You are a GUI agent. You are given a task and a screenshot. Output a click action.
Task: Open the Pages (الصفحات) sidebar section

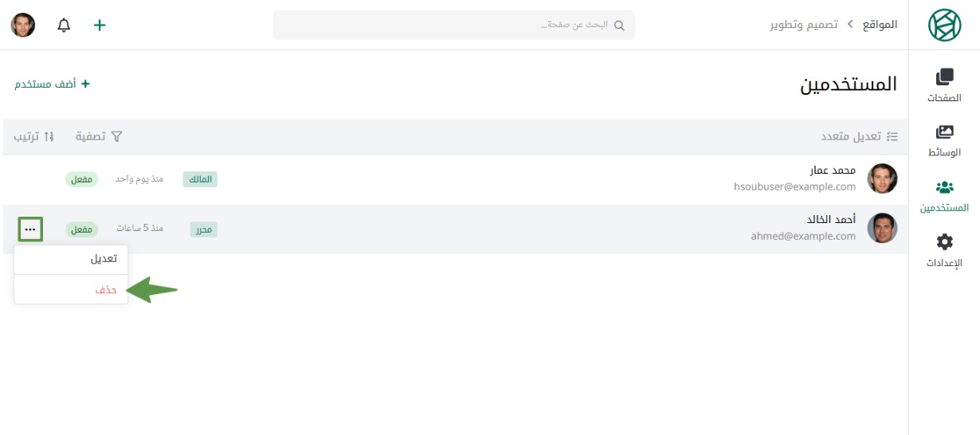[944, 86]
